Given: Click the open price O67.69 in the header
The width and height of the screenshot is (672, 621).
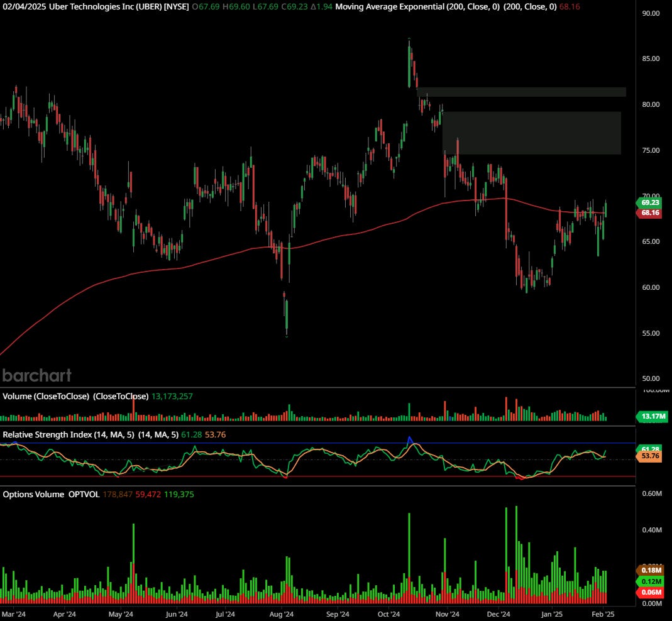Looking at the screenshot, I should coord(206,7).
